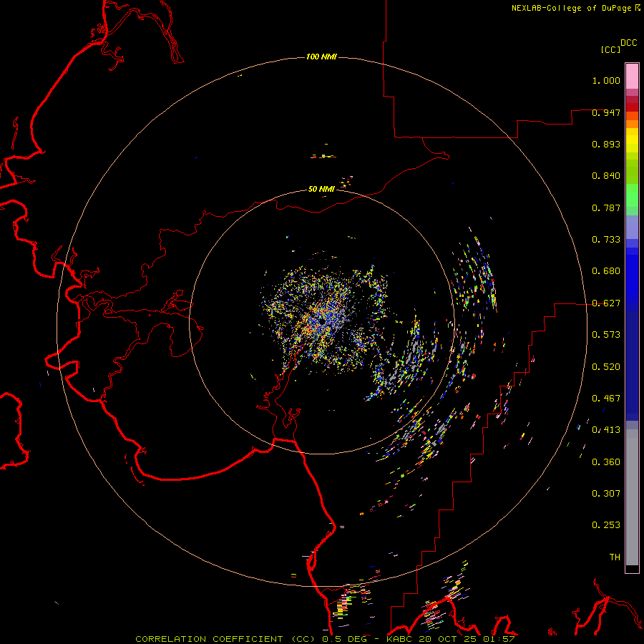Click the dense radar echo cluster at center
The height and width of the screenshot is (644, 644).
[x=324, y=321]
